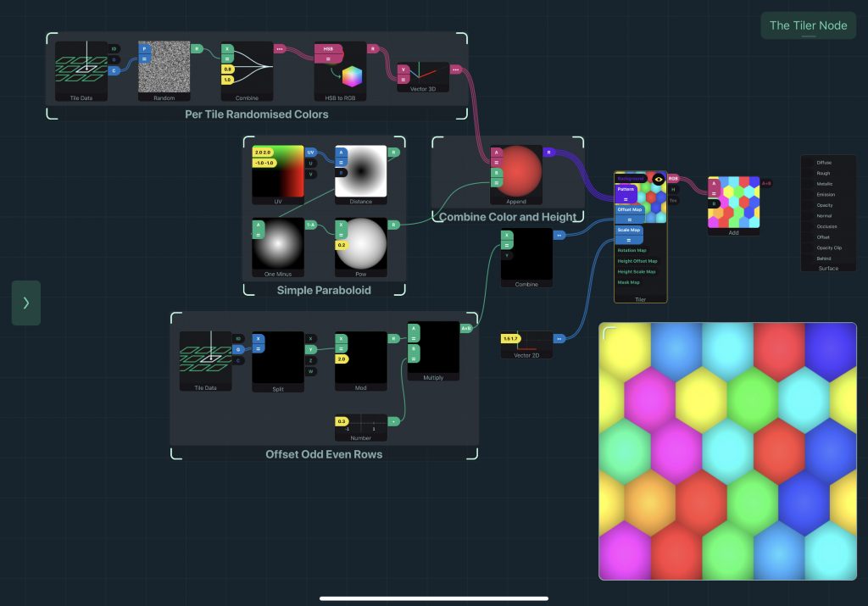
Task: Select the Pow node
Action: click(361, 247)
